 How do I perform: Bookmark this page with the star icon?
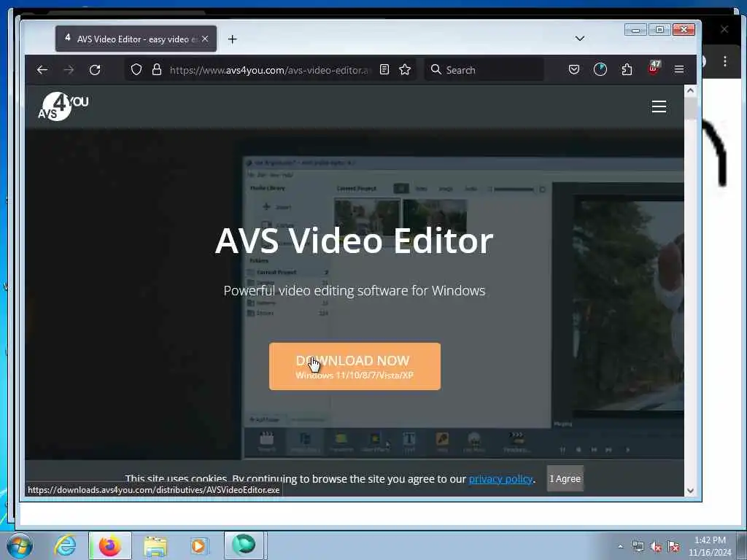coord(405,70)
